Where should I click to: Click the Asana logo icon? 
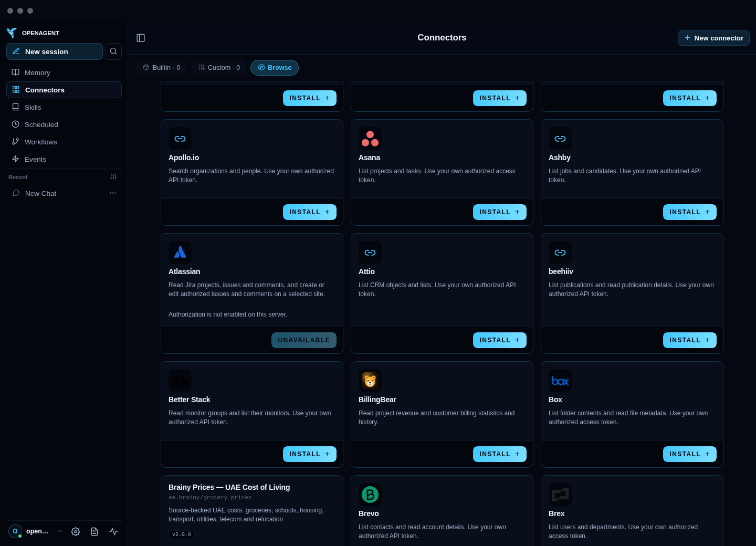pyautogui.click(x=370, y=139)
